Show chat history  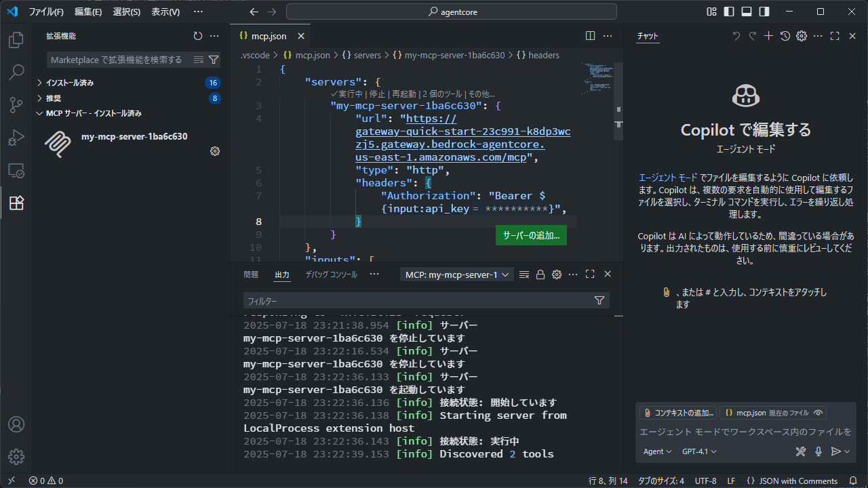tap(785, 36)
